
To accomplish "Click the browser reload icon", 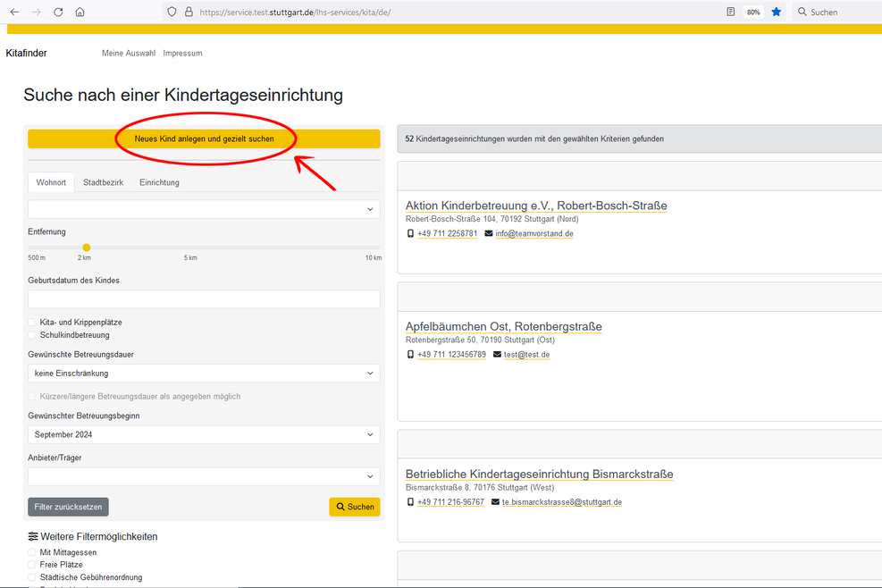I will pos(58,12).
